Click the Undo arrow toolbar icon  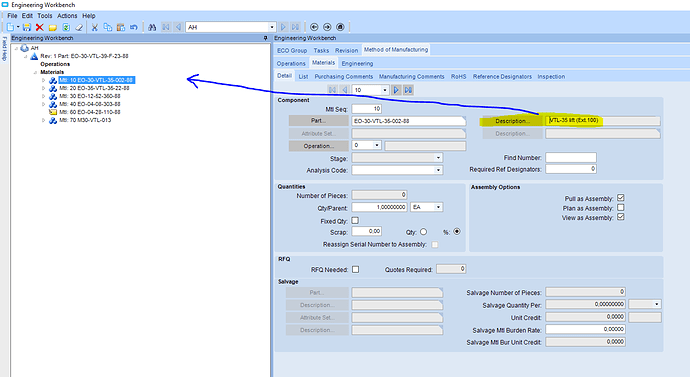point(133,27)
